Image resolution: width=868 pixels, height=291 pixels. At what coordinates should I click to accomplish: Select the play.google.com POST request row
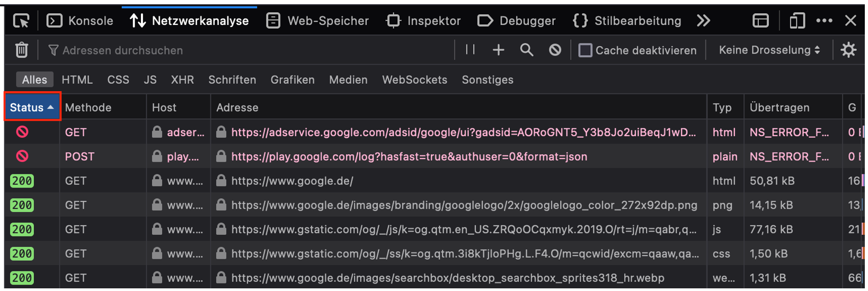pyautogui.click(x=435, y=156)
